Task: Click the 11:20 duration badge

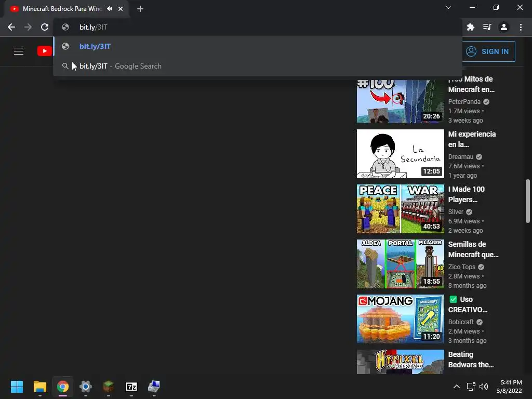Action: tap(431, 337)
